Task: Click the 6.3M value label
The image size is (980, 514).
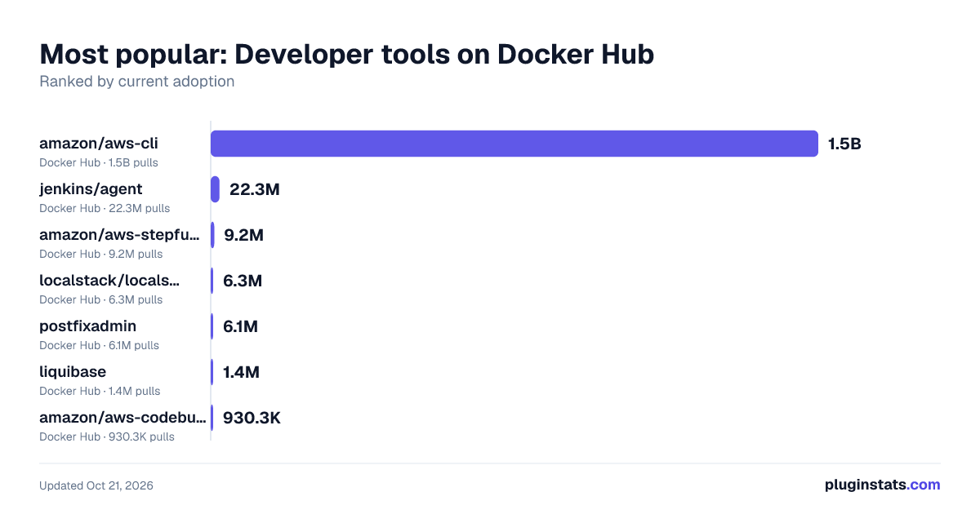Action: point(243,281)
